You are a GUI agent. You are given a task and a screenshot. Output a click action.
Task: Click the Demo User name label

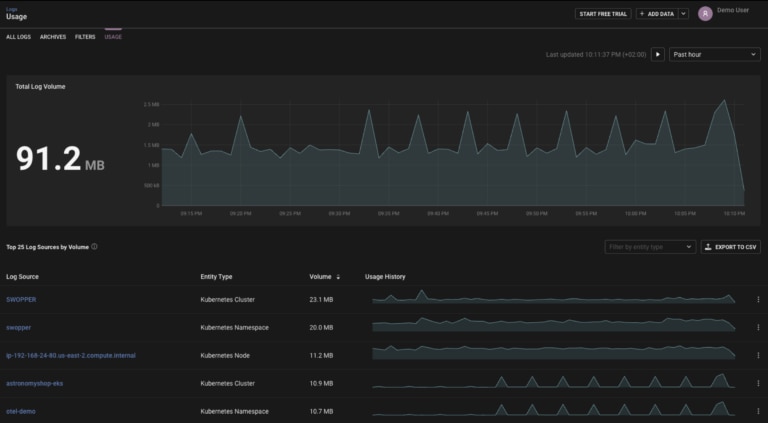[x=733, y=10]
